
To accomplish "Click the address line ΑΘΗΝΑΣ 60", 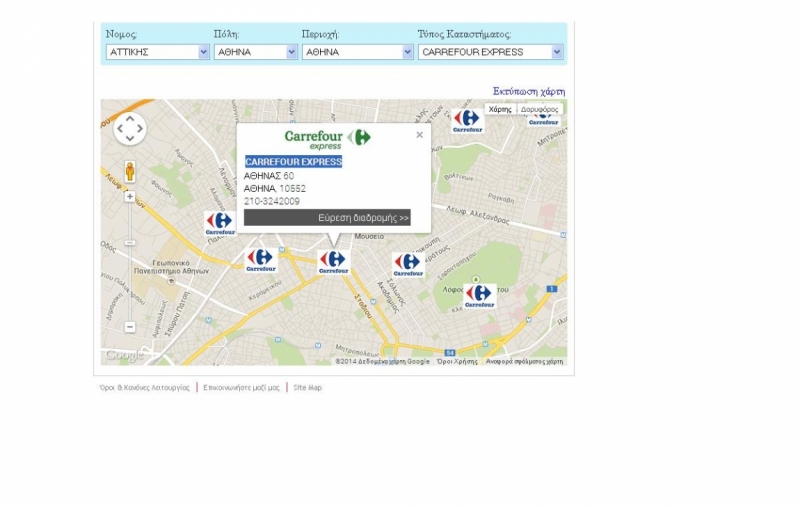I will click(269, 175).
